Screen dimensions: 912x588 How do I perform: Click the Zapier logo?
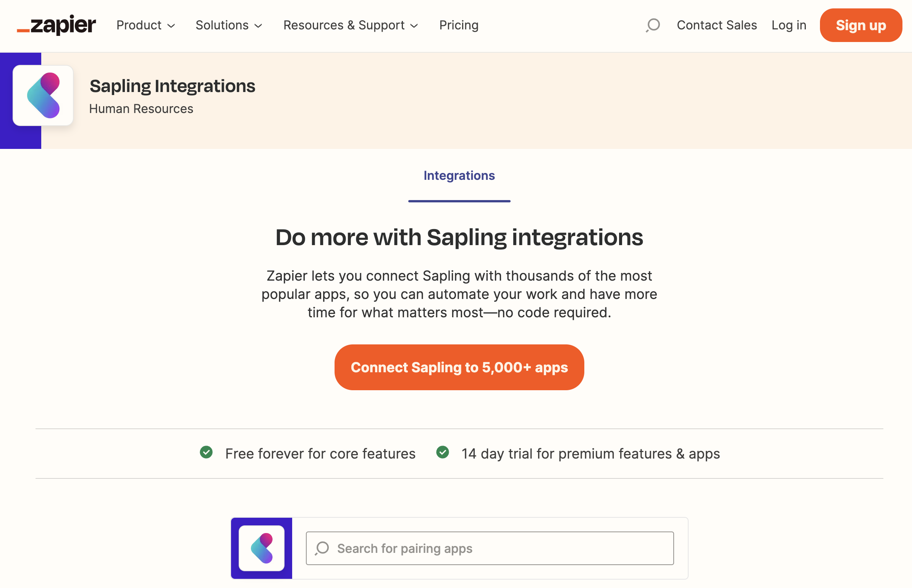(x=57, y=25)
